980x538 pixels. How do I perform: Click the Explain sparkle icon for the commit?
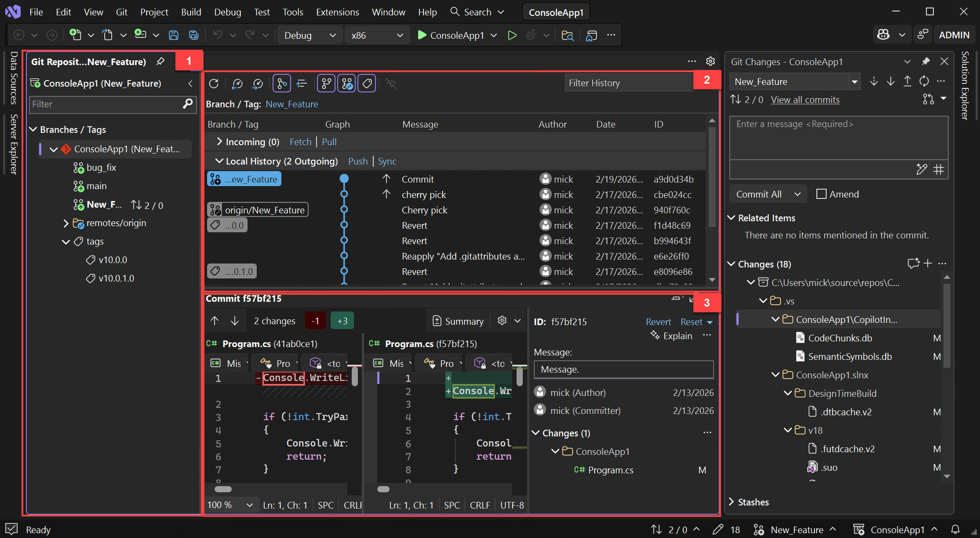[655, 335]
